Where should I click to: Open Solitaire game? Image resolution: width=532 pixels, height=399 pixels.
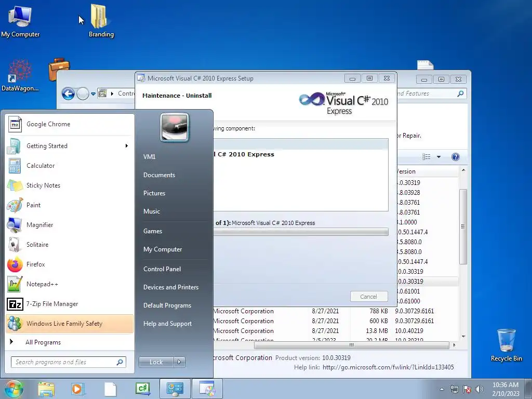70,244
